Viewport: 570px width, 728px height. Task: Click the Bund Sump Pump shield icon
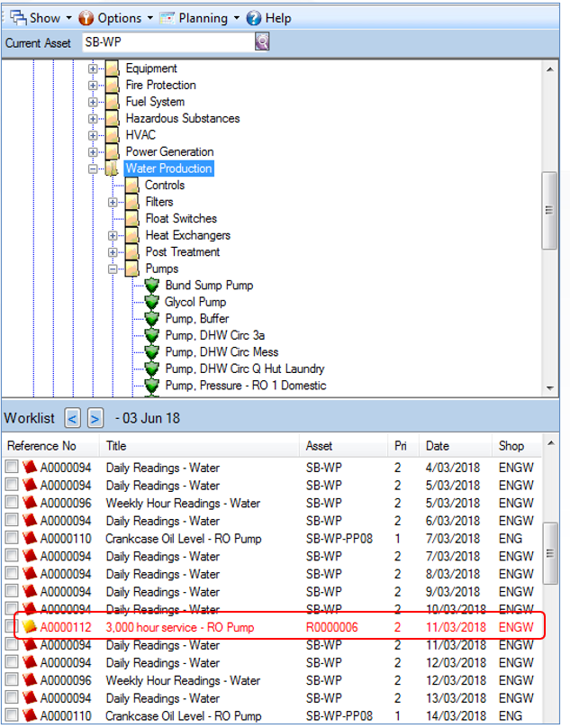click(x=151, y=286)
